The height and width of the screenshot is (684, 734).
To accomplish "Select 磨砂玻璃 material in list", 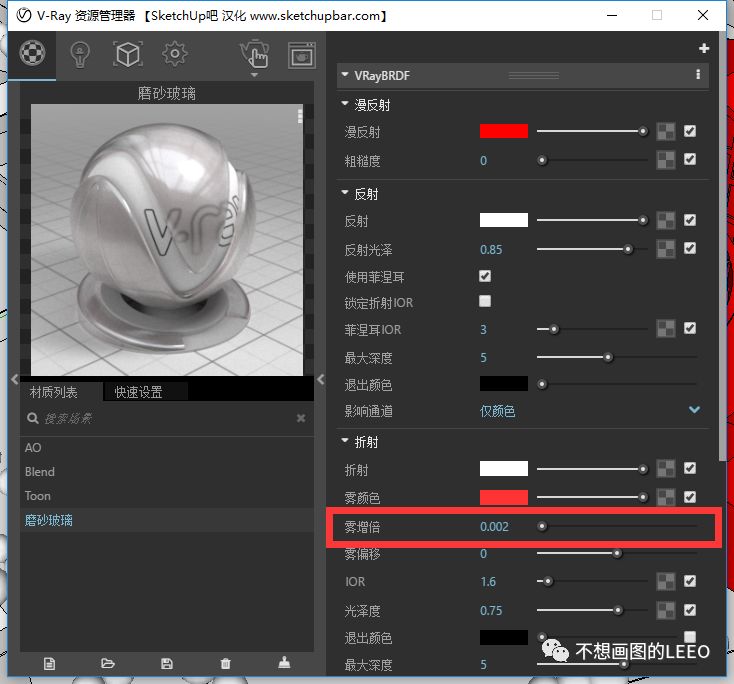I will coord(167,520).
